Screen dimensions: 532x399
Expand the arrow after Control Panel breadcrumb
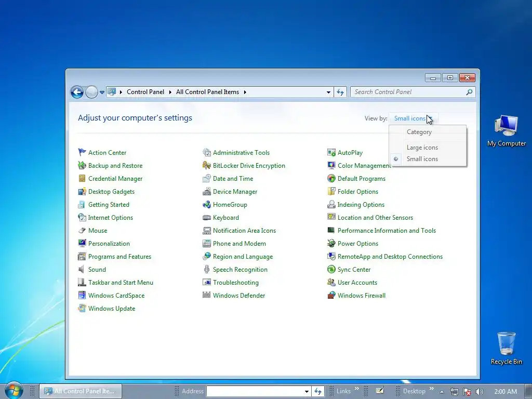(x=170, y=92)
